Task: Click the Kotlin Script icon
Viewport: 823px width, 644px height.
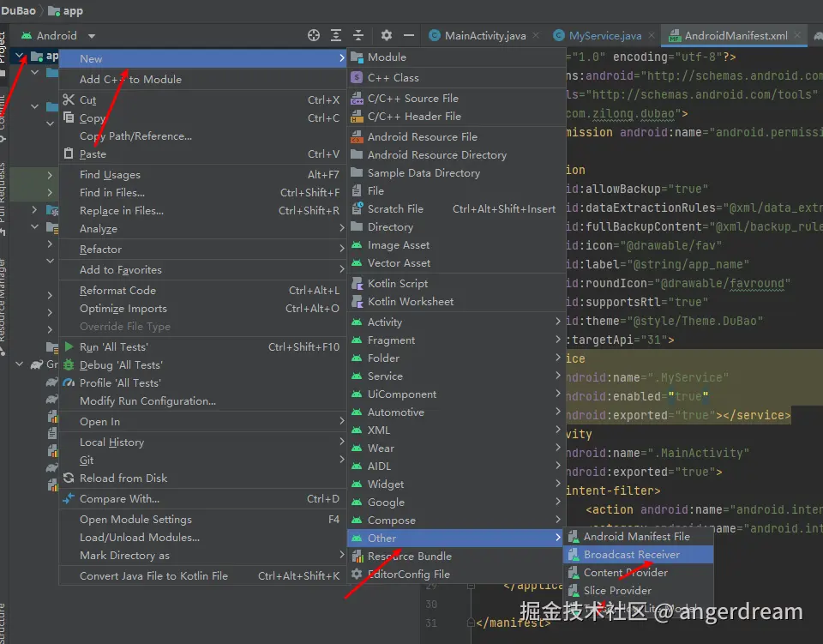Action: 357,284
